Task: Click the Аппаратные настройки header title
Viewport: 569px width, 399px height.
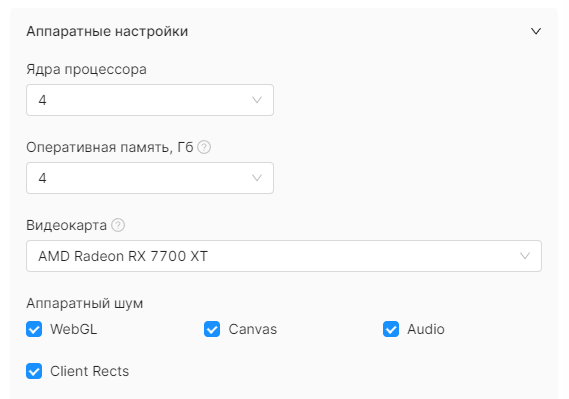Action: click(x=107, y=31)
